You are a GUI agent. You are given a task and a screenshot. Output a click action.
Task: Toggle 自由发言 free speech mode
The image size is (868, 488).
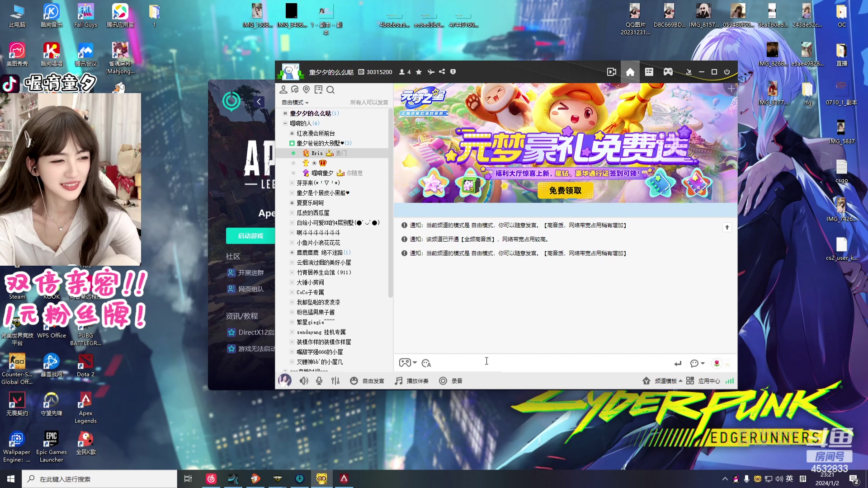tap(367, 381)
